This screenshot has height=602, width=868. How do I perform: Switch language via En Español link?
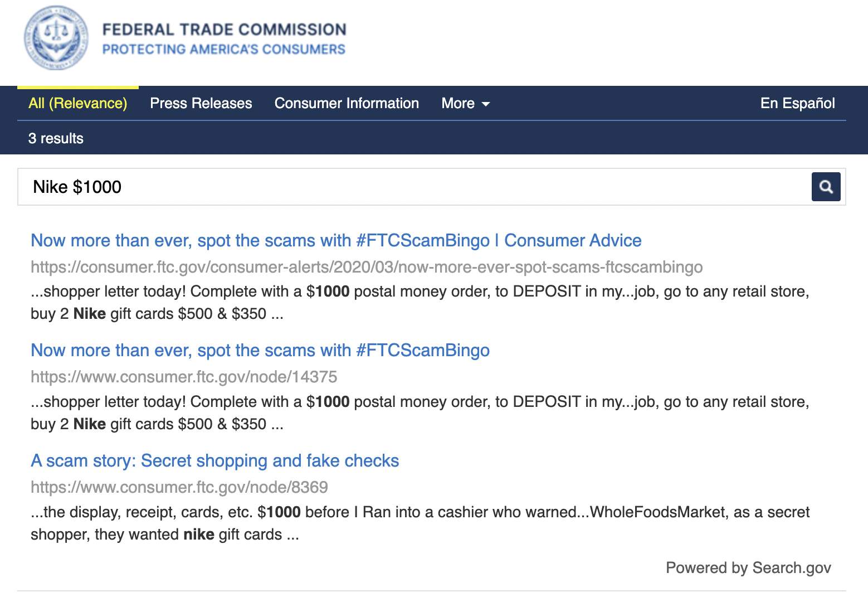tap(797, 104)
